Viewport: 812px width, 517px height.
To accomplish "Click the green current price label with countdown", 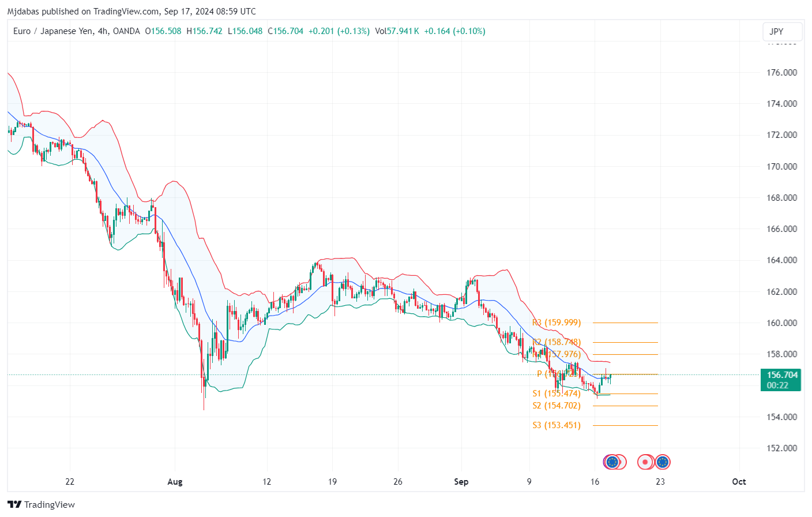I will [781, 380].
